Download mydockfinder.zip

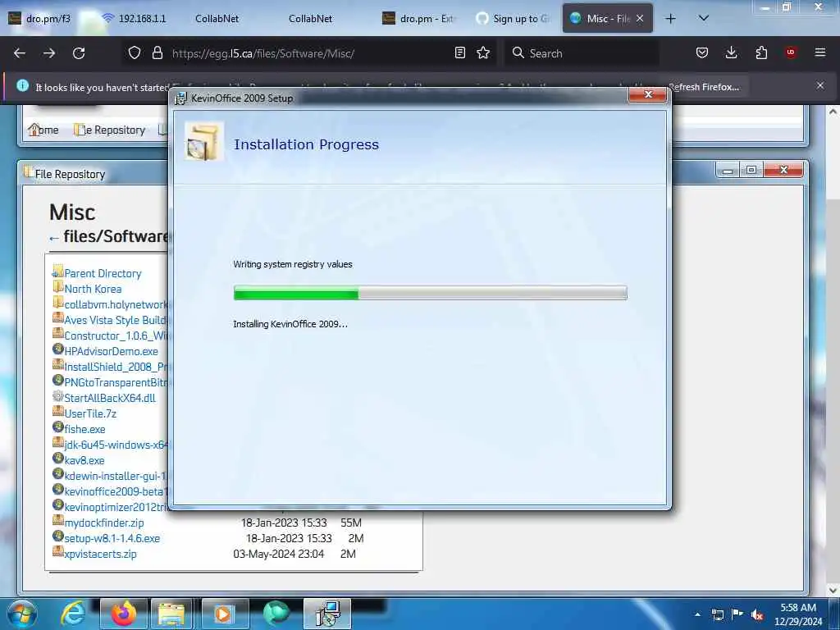104,523
